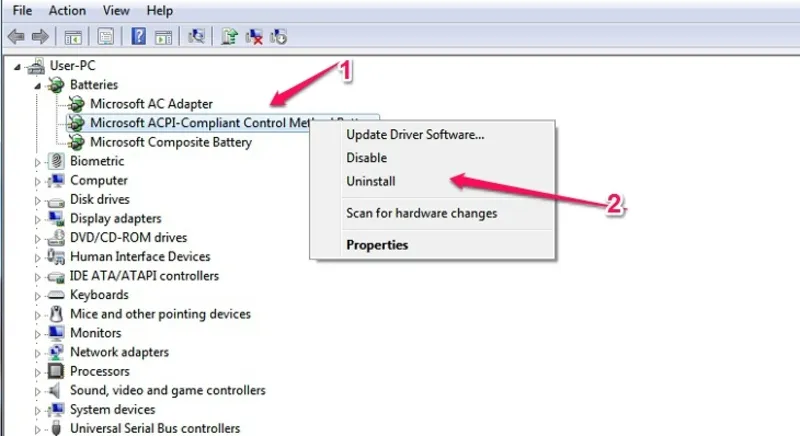Screen dimensions: 800x436
Task: Expand the Display adapters category
Action: click(38, 218)
